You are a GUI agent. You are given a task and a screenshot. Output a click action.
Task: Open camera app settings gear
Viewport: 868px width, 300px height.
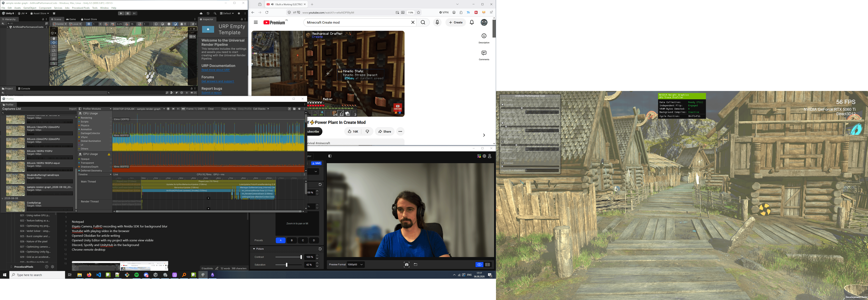[484, 156]
